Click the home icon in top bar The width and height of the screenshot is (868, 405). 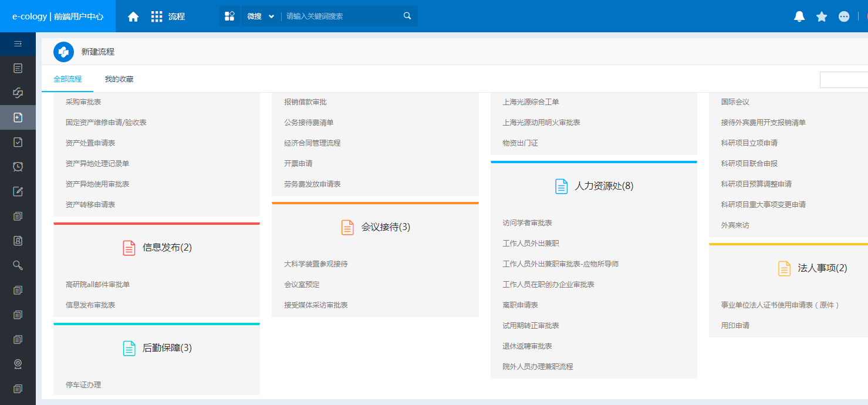[x=133, y=16]
